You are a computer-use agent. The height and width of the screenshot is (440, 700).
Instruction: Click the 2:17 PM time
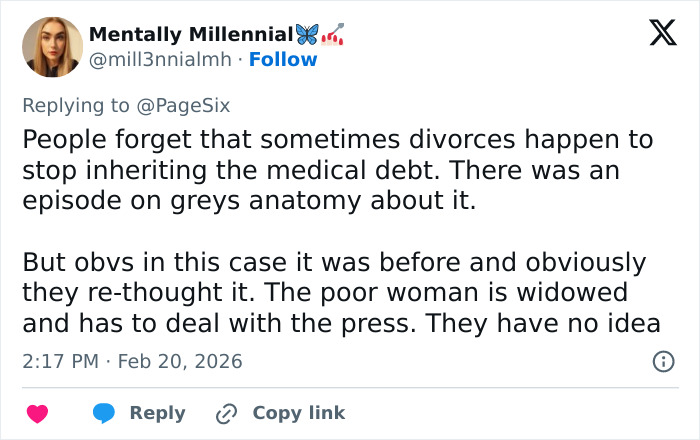pos(58,361)
